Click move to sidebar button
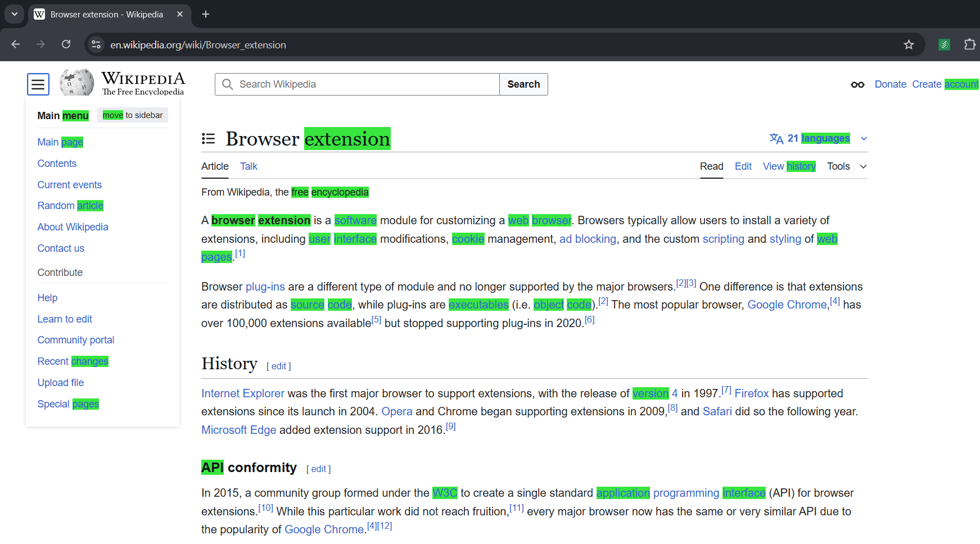 click(133, 115)
